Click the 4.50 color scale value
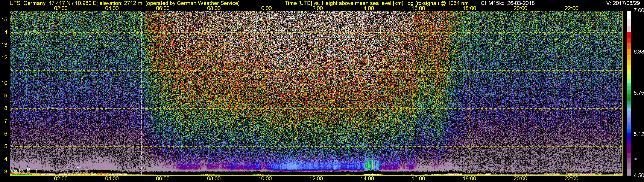 click(x=638, y=176)
